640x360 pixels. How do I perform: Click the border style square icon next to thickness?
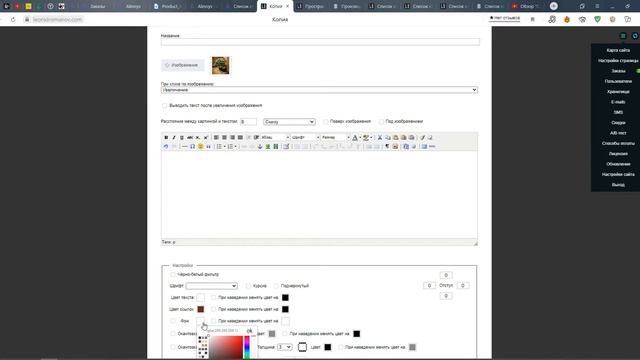pyautogui.click(x=302, y=347)
